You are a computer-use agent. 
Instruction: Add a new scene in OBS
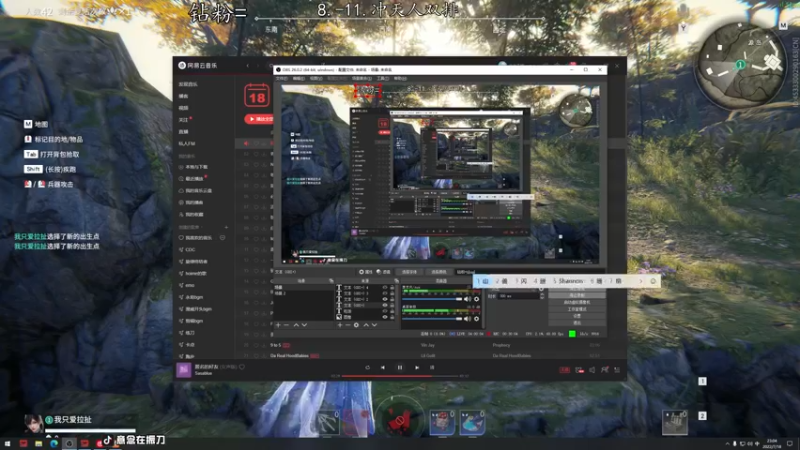click(x=278, y=325)
